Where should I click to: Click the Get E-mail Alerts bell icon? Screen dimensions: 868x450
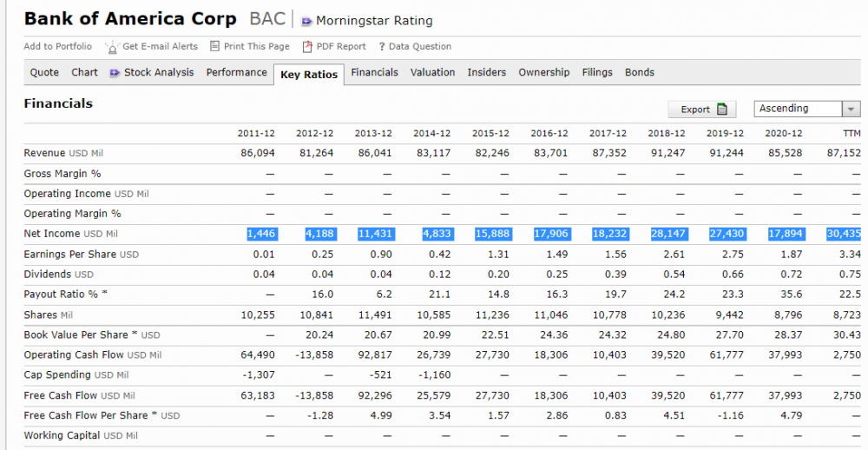point(112,47)
